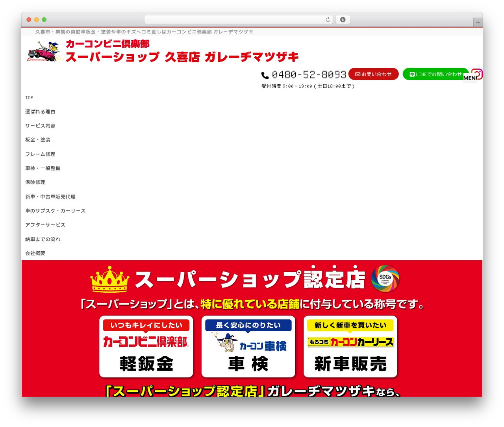Viewport: 504px width, 427px height.
Task: Click the phone handset icon
Action: point(265,75)
